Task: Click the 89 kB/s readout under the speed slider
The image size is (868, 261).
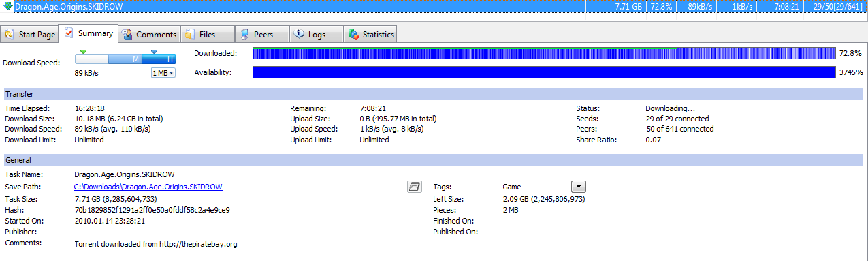Action: pyautogui.click(x=86, y=73)
